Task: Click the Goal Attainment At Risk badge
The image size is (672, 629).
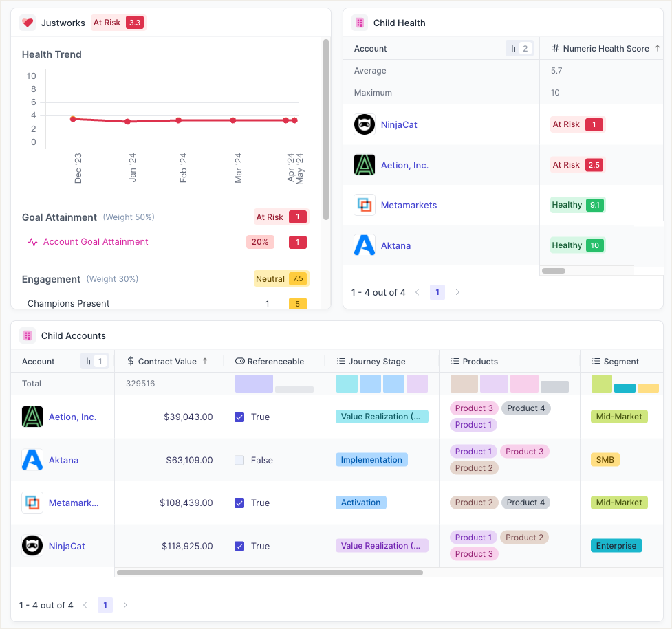Action: pyautogui.click(x=281, y=217)
